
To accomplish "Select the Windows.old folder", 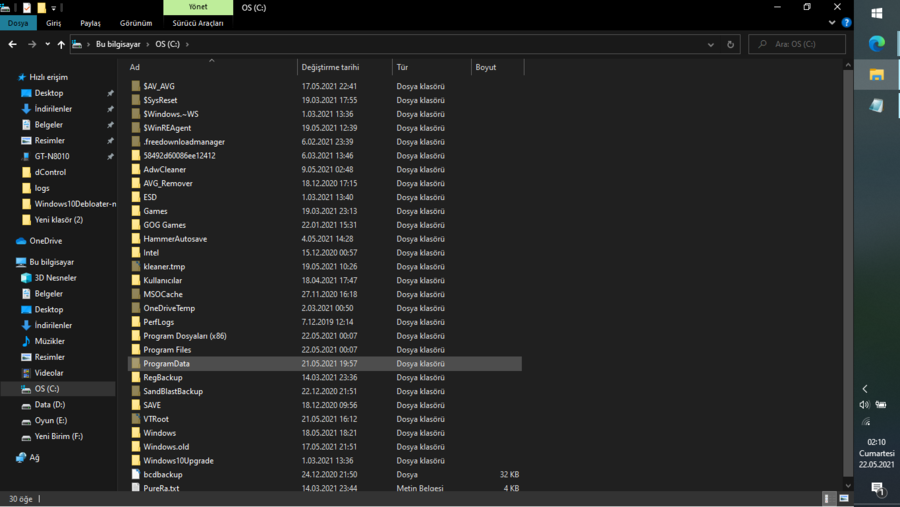I will tap(166, 447).
